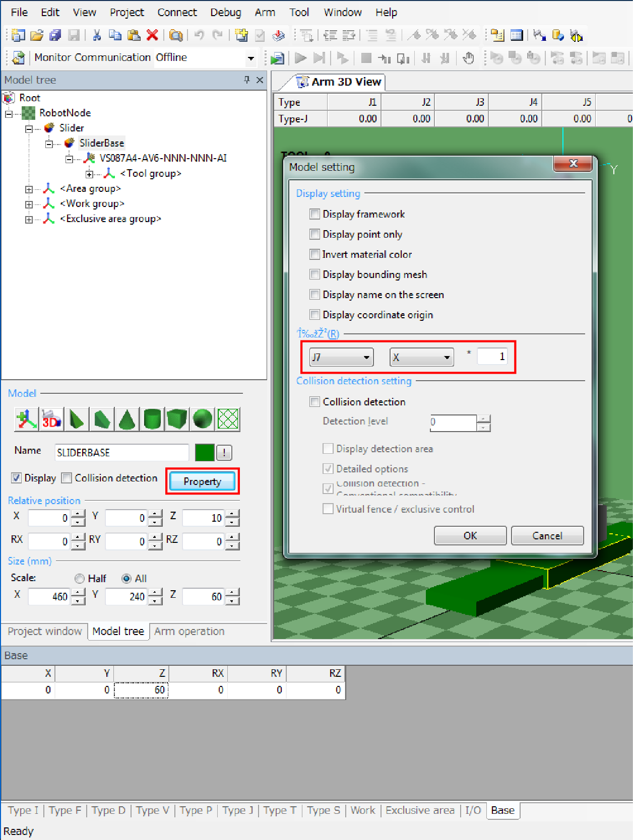
Task: Open the Arm menu
Action: pyautogui.click(x=265, y=12)
